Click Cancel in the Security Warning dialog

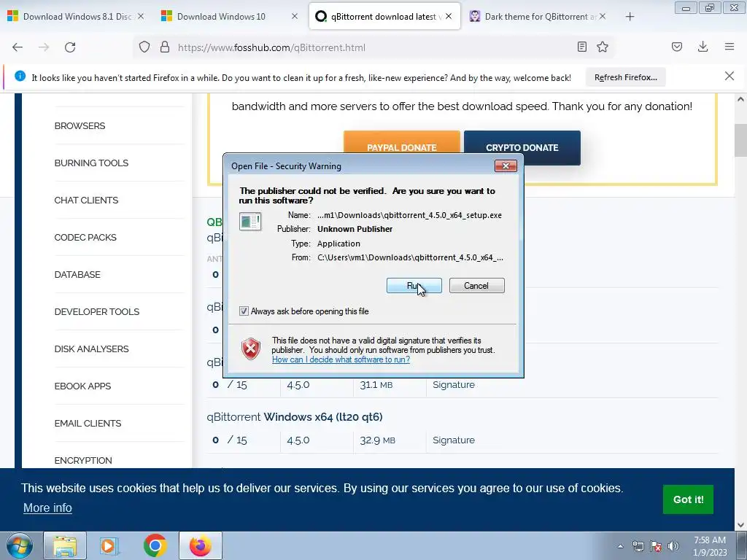(476, 285)
